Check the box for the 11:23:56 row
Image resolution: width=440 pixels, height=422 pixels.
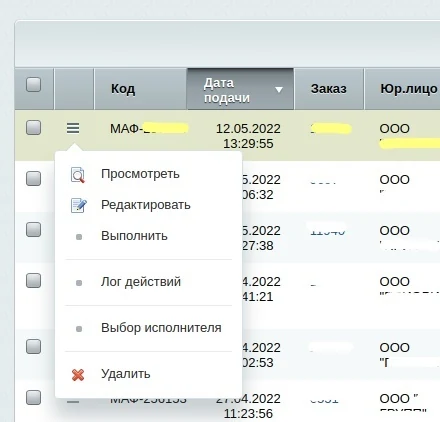(34, 398)
